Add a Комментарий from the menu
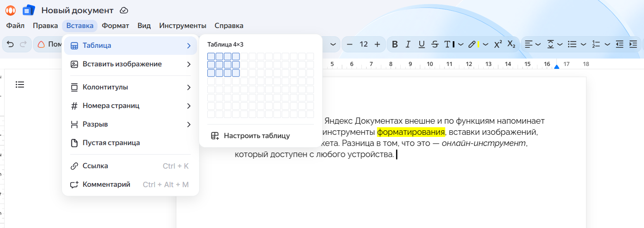This screenshot has height=228, width=644. pyautogui.click(x=131, y=184)
